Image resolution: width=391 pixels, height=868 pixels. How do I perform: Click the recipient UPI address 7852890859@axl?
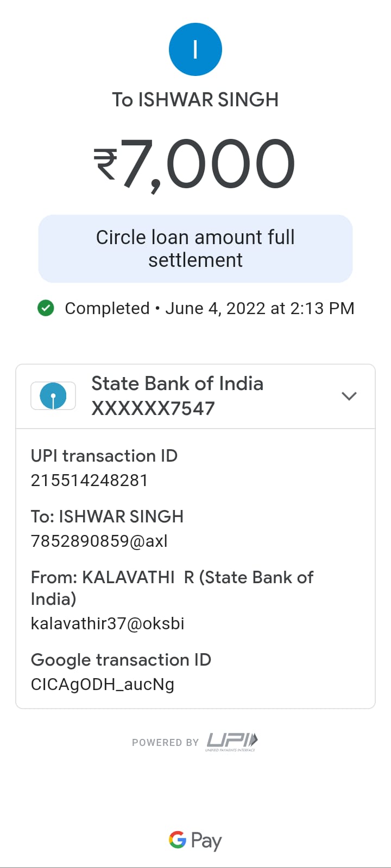(99, 541)
